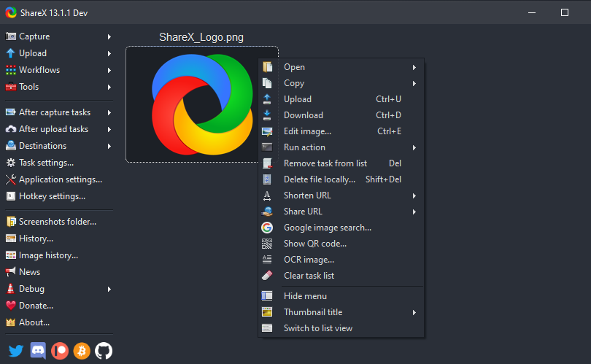
Task: Click the Capture camera icon in sidebar
Action: pos(10,36)
